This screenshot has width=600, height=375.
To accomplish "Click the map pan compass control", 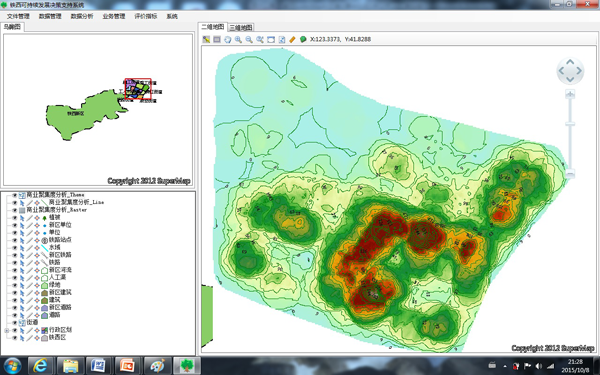I will point(570,71).
